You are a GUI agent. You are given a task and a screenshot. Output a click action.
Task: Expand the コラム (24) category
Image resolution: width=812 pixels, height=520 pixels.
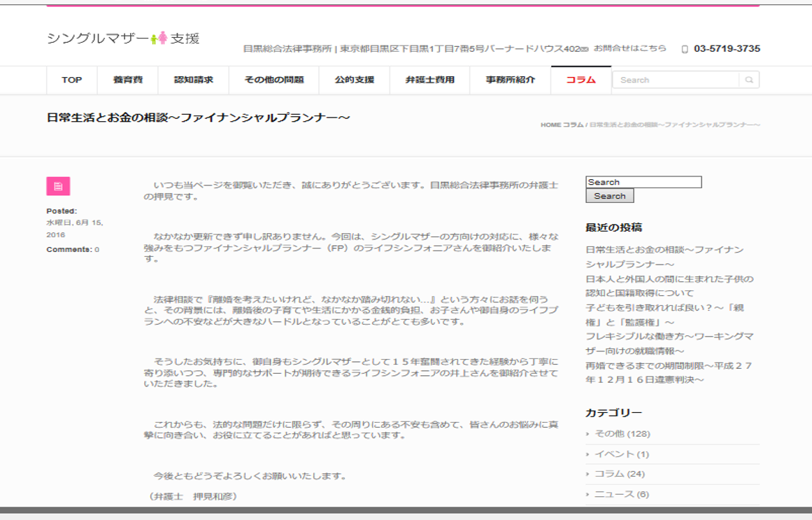(620, 474)
